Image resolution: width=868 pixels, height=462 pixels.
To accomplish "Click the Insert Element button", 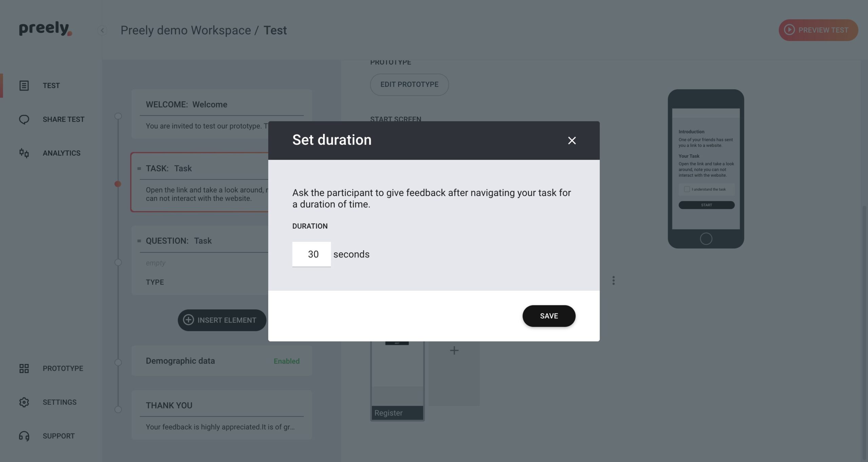I will 222,320.
